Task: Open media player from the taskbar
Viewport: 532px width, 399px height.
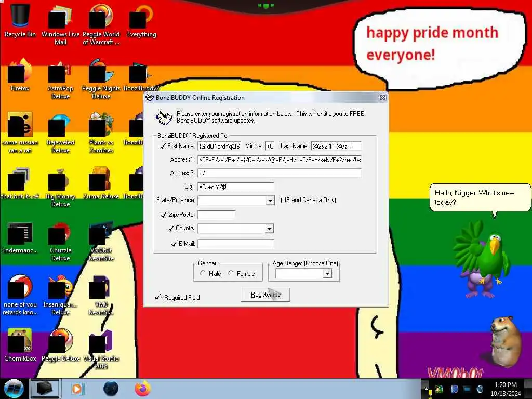Action: coord(77,389)
